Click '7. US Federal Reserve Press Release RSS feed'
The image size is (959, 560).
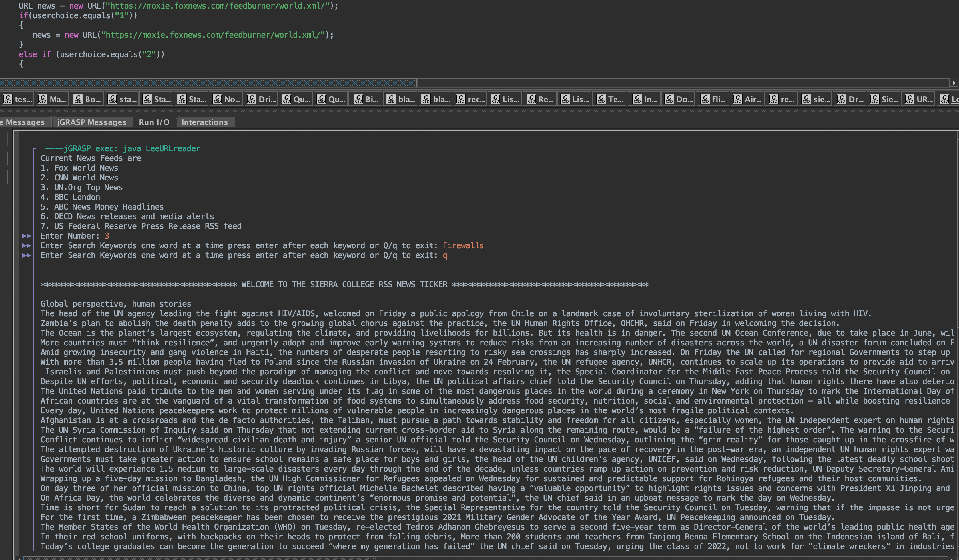[141, 226]
